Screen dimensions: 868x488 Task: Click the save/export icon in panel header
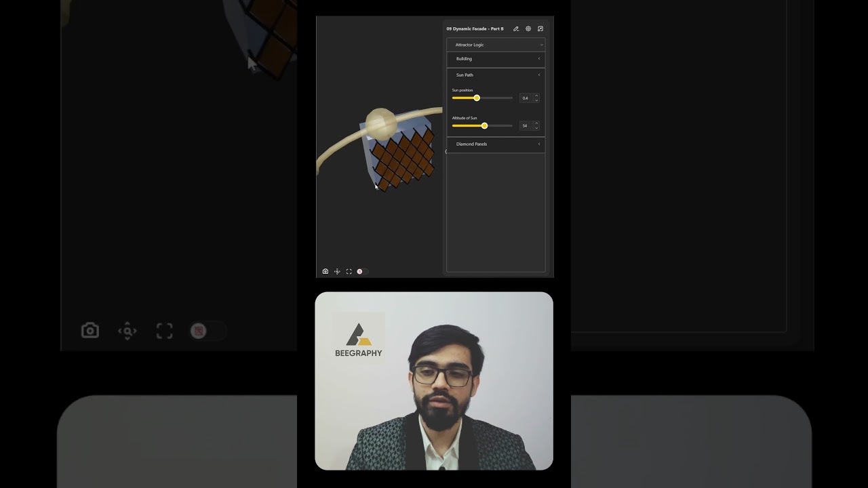coord(540,29)
